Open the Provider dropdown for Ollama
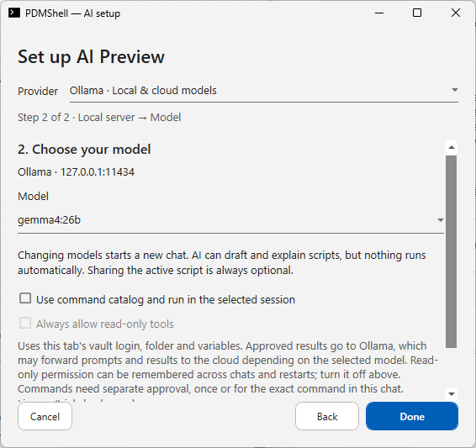The width and height of the screenshot is (476, 448). point(264,91)
